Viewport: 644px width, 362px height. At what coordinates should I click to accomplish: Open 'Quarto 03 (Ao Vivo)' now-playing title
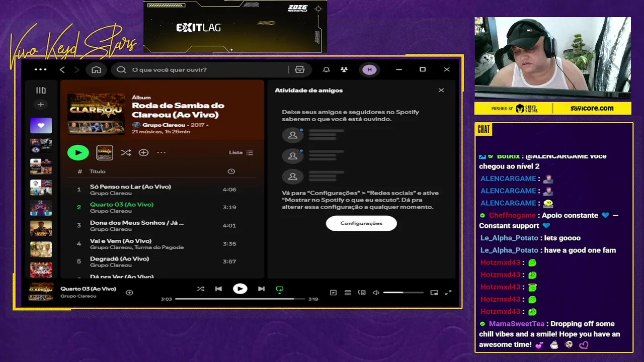pyautogui.click(x=88, y=289)
